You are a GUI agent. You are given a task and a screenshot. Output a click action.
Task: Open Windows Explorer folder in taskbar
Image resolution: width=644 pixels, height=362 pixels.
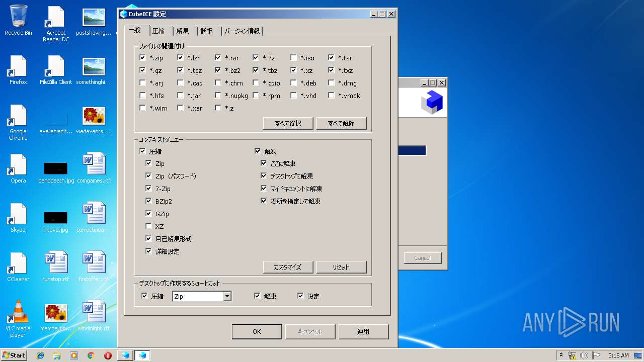coord(57,355)
